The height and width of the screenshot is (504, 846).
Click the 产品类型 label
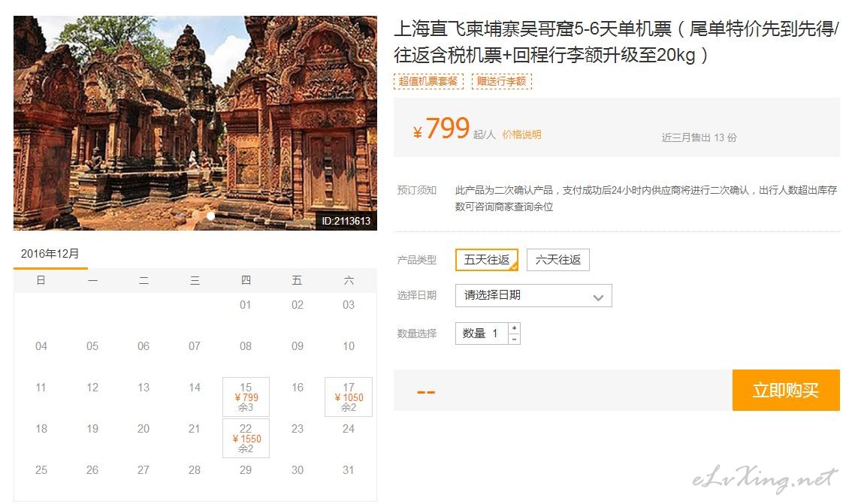[x=416, y=260]
